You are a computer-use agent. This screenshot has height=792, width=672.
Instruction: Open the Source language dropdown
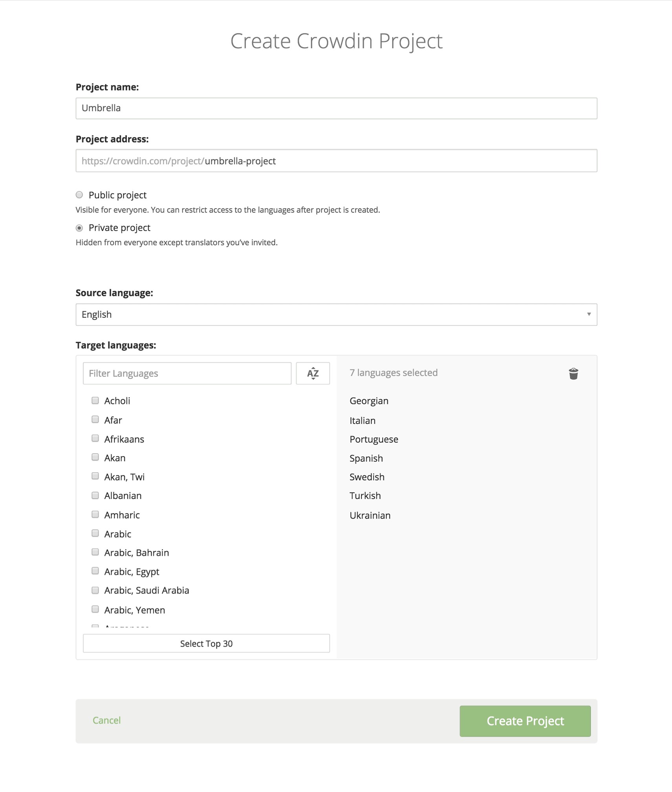(x=336, y=314)
